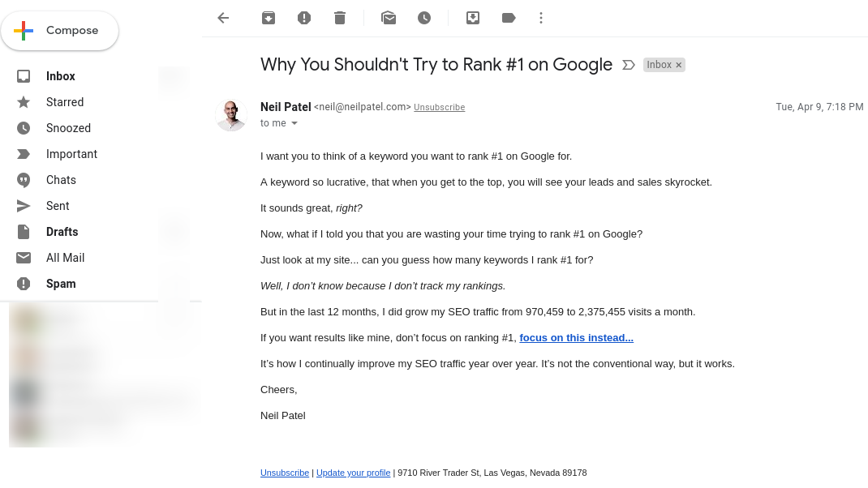Image resolution: width=868 pixels, height=488 pixels.
Task: Click the 'focus on this instead' link
Action: coord(576,337)
